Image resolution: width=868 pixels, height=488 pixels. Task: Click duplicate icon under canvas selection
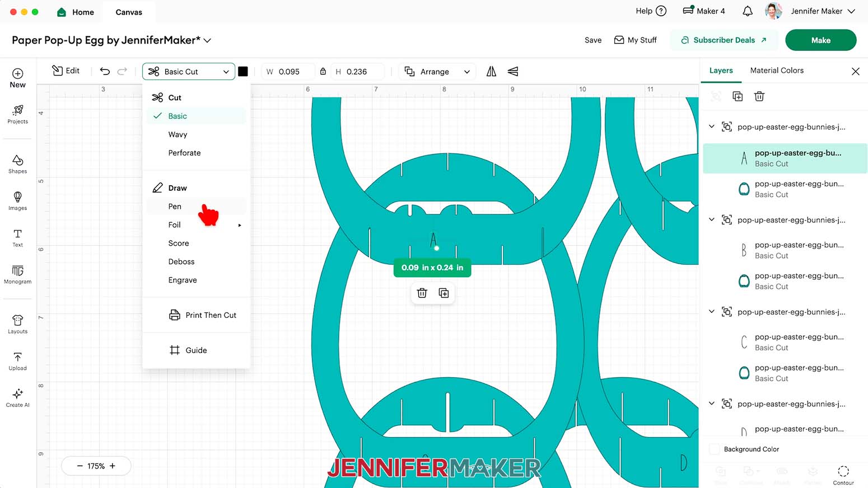click(x=444, y=293)
